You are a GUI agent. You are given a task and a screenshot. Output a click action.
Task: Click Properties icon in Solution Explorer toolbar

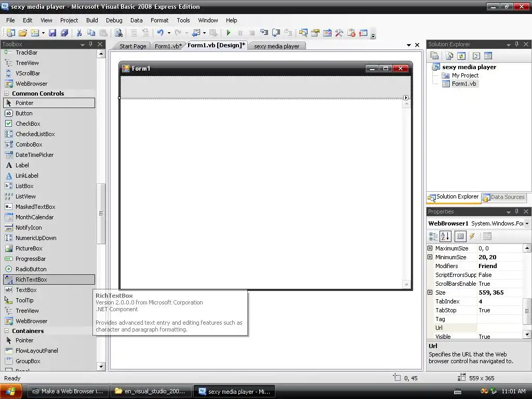tap(434, 56)
